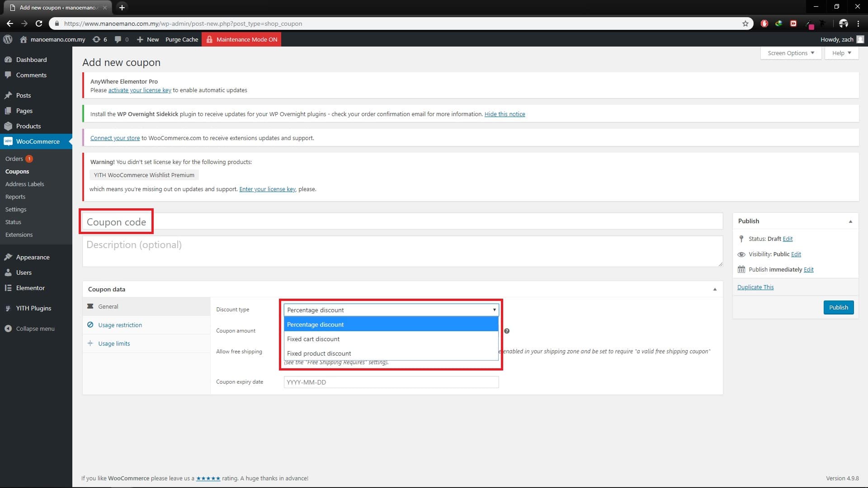Choose Percentage discount from the list

point(391,324)
